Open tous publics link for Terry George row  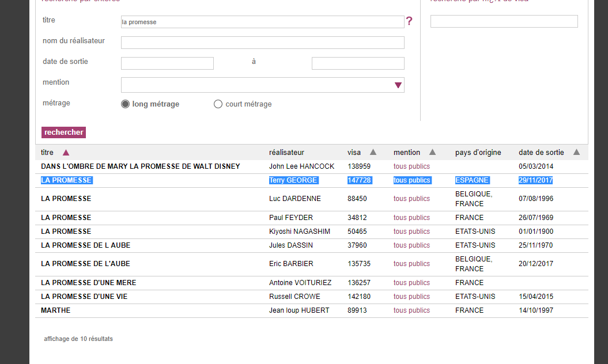[411, 180]
